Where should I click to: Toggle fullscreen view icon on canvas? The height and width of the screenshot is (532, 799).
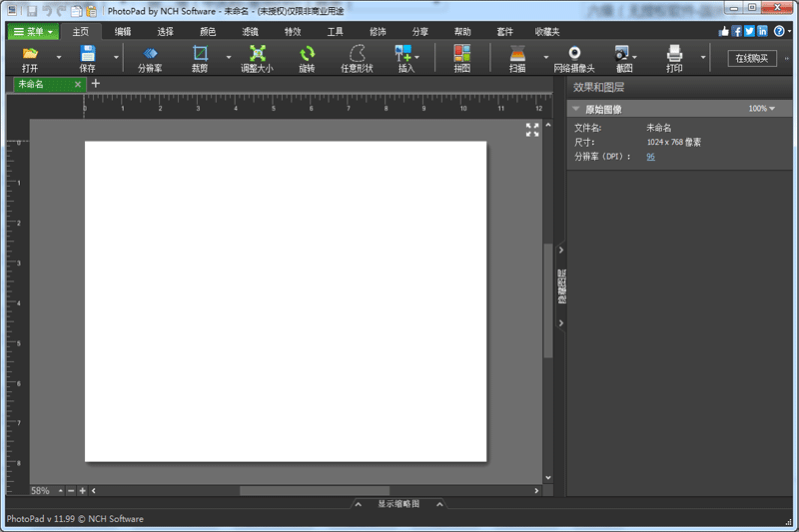point(532,129)
